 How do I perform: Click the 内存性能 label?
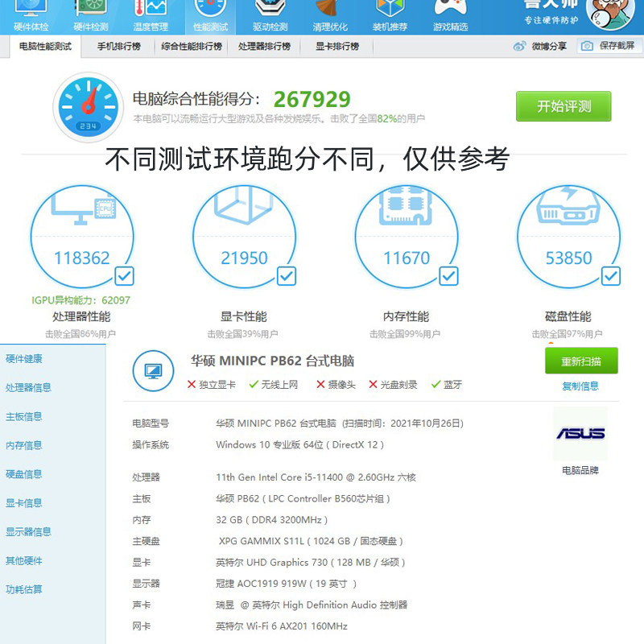(x=406, y=316)
